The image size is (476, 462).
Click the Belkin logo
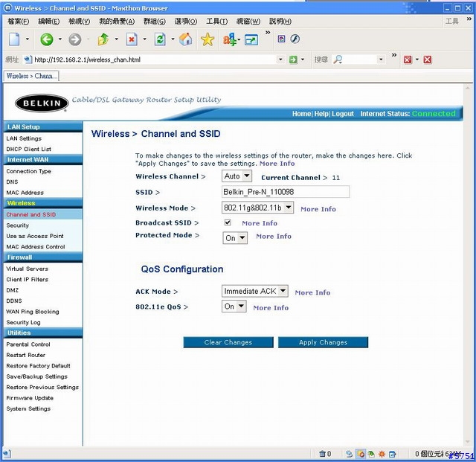coord(42,103)
